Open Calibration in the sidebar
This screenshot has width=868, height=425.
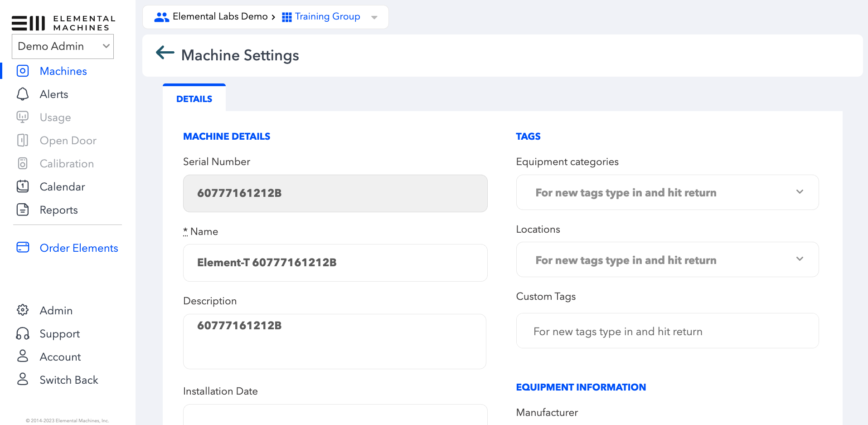67,164
